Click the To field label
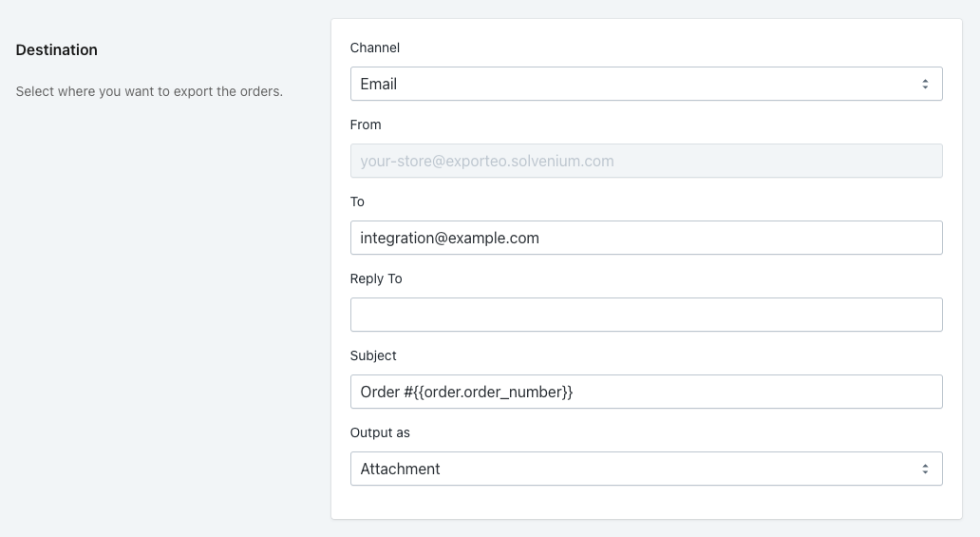 (357, 201)
